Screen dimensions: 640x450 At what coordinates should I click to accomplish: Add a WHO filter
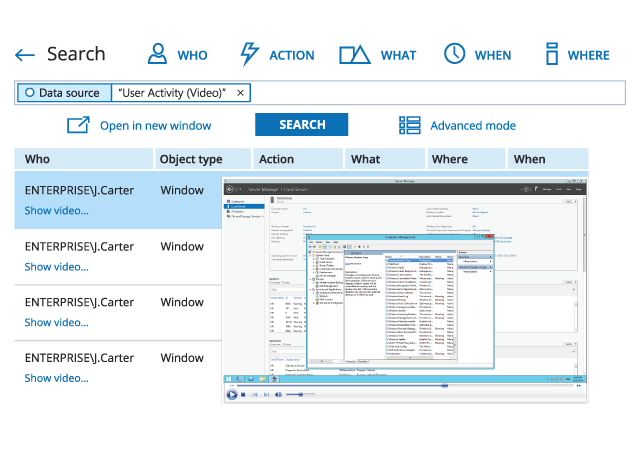[178, 54]
